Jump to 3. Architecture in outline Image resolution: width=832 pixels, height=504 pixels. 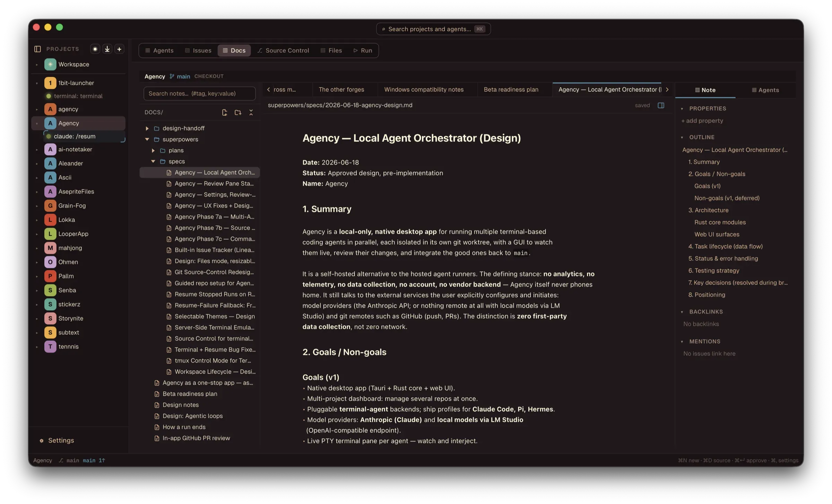(x=708, y=210)
